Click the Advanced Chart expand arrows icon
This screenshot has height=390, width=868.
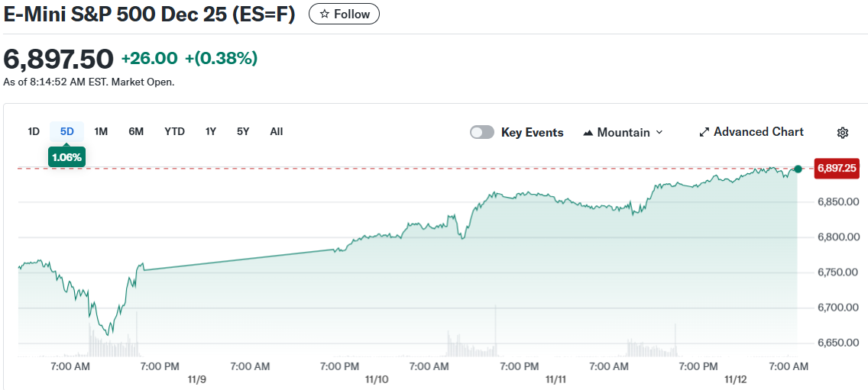point(704,132)
